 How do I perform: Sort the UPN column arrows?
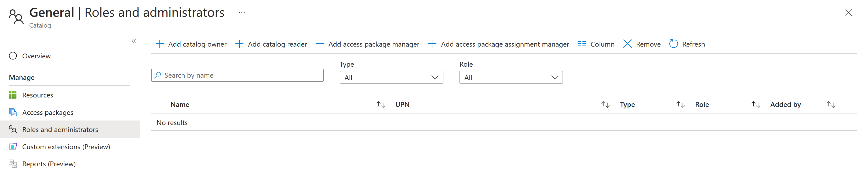click(x=605, y=104)
